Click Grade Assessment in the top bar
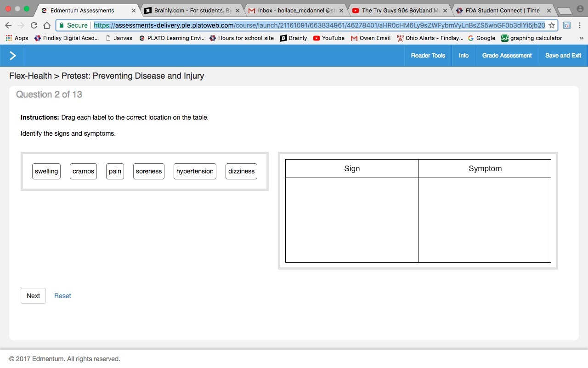Screen dimensions: 588x368 (507, 56)
